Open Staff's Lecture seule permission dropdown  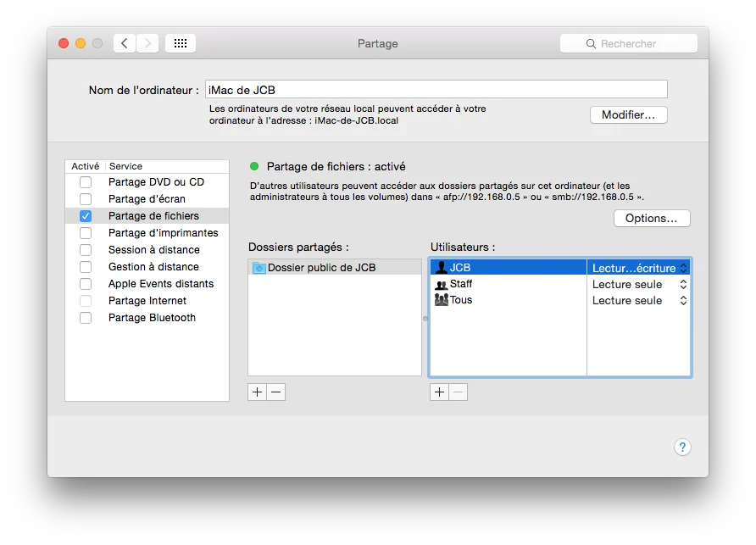click(639, 284)
